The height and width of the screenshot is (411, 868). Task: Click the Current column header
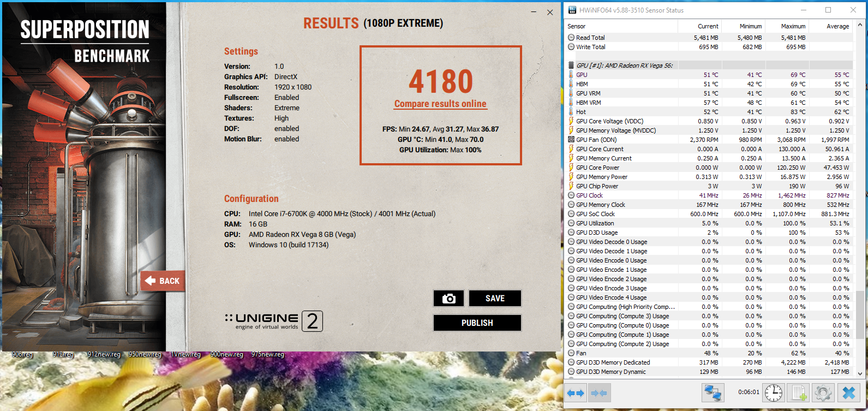699,26
